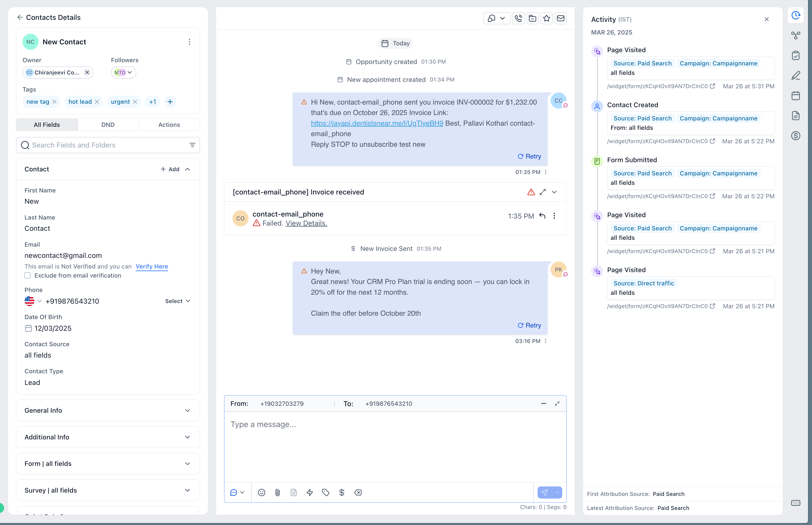
Task: Switch to the Actions tab
Action: pyautogui.click(x=169, y=124)
